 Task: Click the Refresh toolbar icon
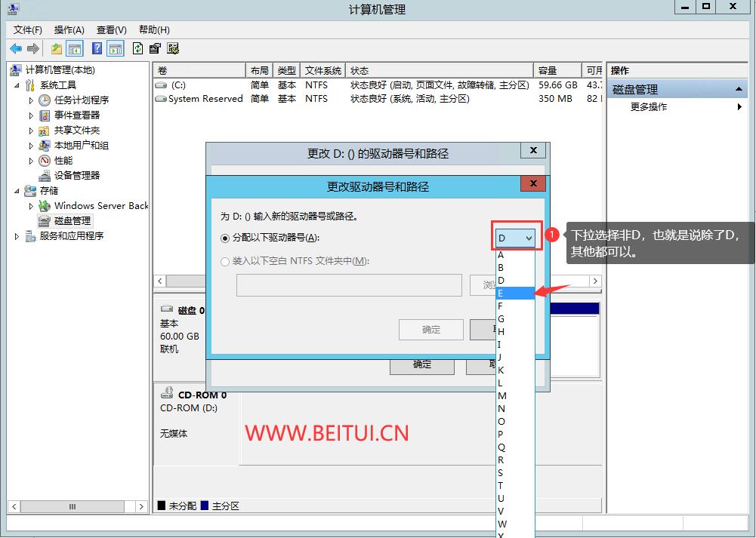tap(137, 48)
